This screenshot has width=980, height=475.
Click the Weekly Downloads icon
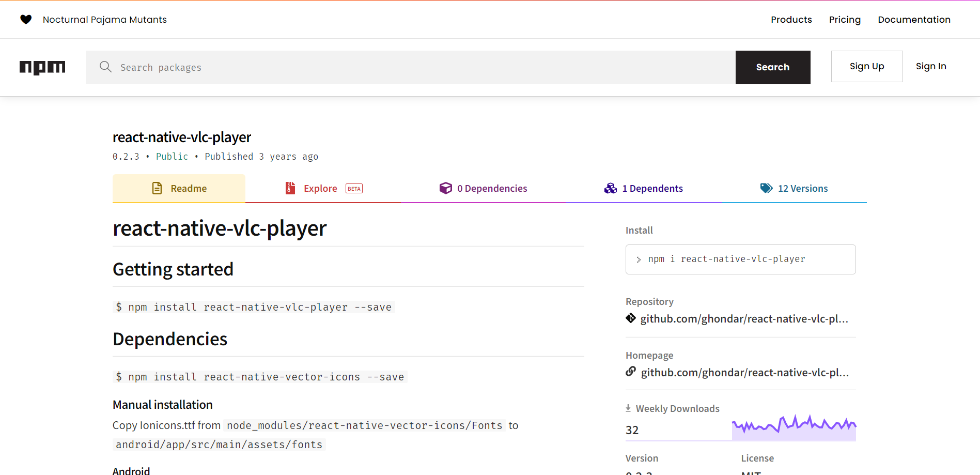(x=628, y=408)
